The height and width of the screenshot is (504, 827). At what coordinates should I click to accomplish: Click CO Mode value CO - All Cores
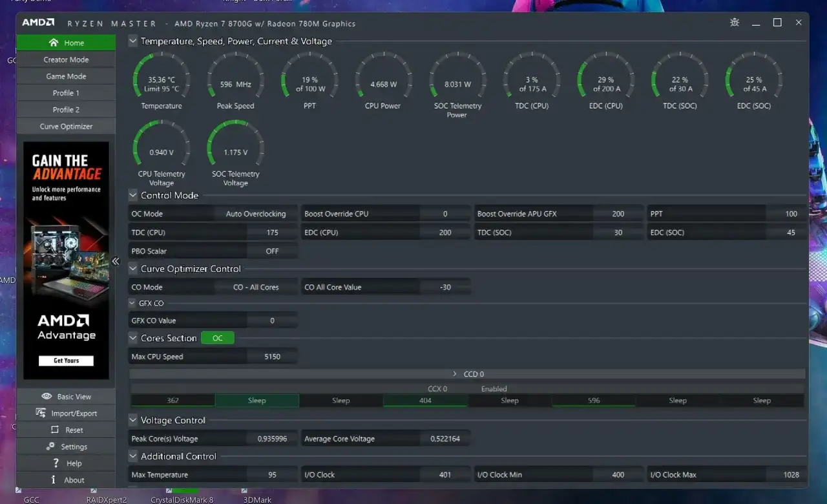256,288
